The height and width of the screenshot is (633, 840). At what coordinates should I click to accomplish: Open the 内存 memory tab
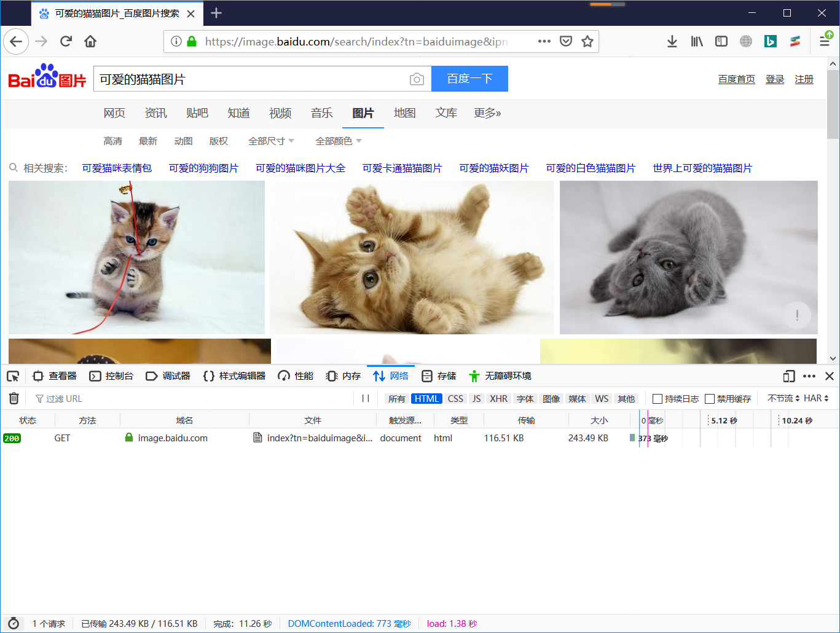343,376
